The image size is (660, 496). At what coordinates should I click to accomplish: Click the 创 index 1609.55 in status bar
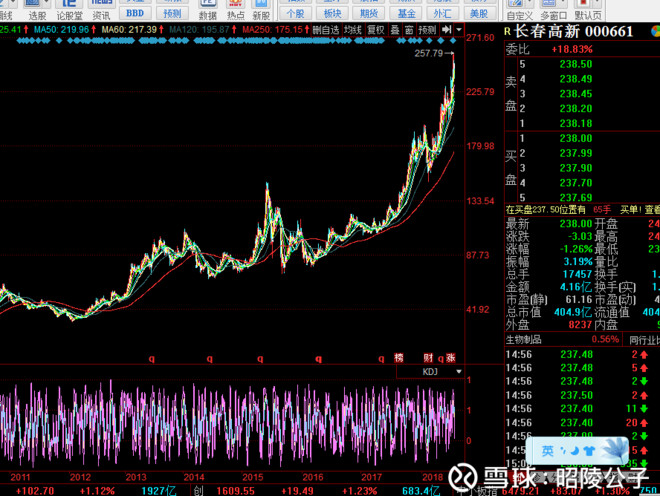pyautogui.click(x=235, y=491)
